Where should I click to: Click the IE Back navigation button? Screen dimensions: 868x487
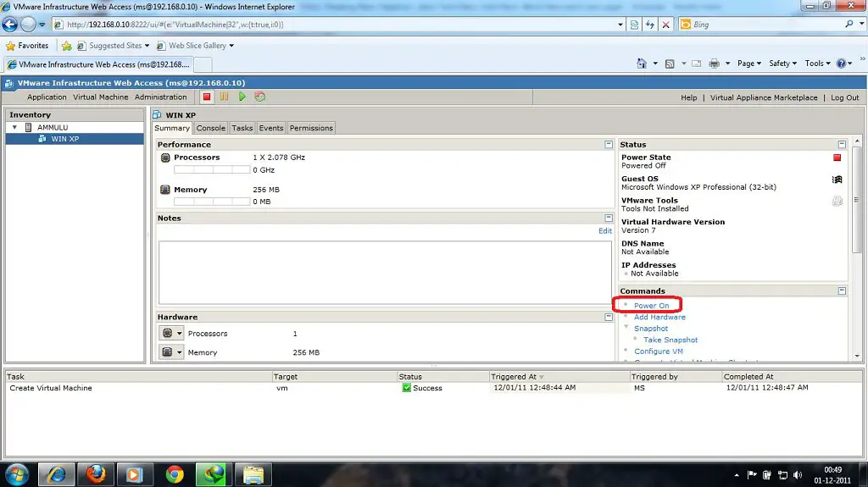click(10, 25)
